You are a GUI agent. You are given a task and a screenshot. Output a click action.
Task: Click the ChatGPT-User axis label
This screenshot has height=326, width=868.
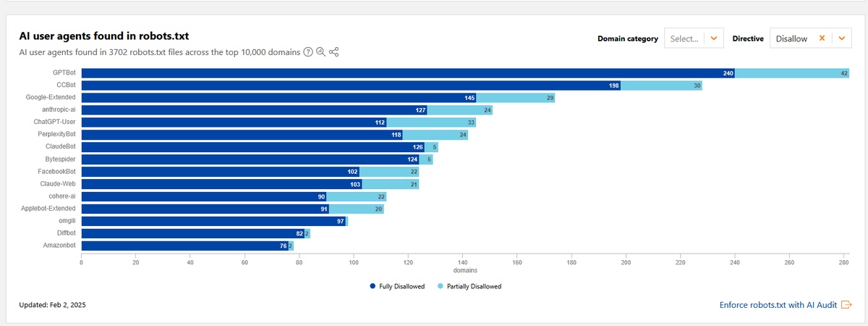coord(55,122)
